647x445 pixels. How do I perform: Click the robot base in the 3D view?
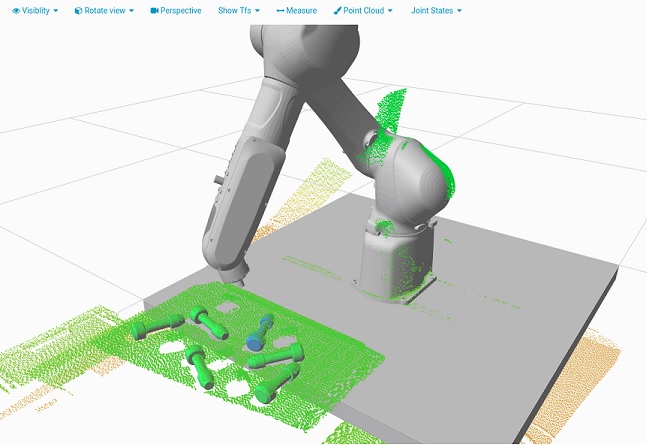(394, 263)
